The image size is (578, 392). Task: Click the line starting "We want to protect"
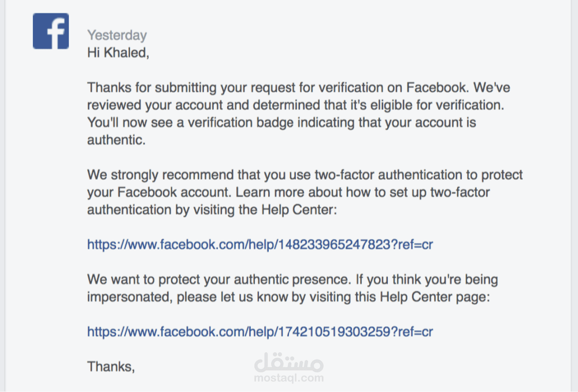292,280
